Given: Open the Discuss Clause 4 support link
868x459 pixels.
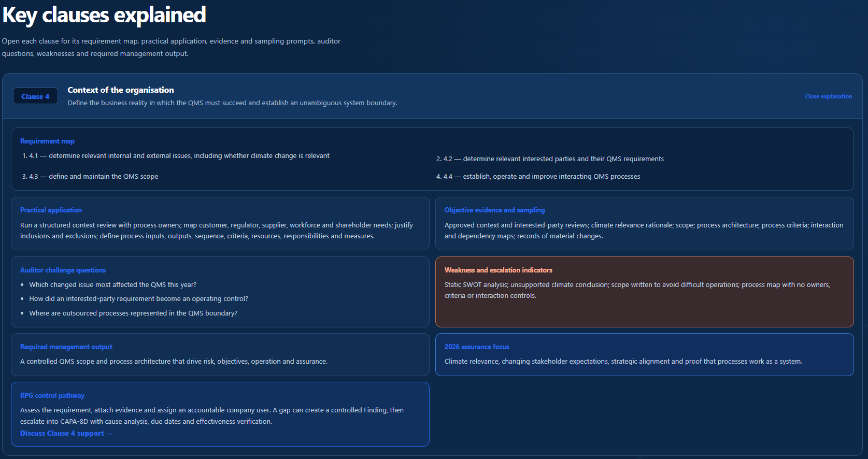Looking at the screenshot, I should coord(66,433).
